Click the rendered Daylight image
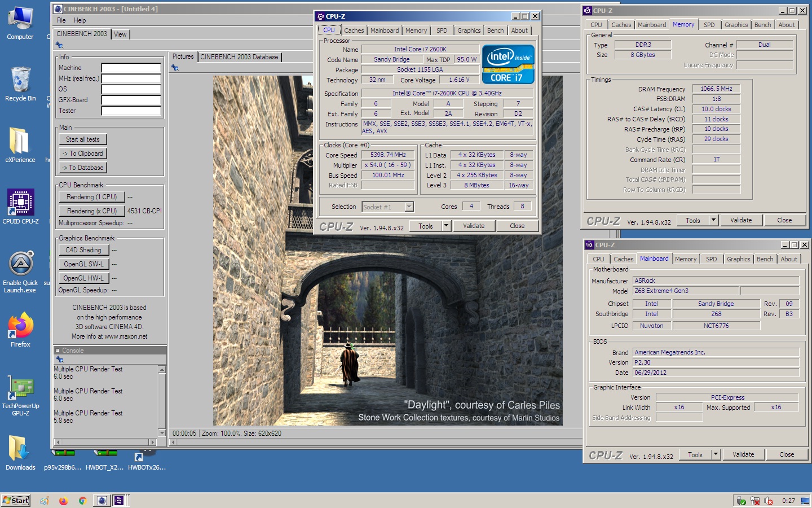The height and width of the screenshot is (508, 812). 388,250
